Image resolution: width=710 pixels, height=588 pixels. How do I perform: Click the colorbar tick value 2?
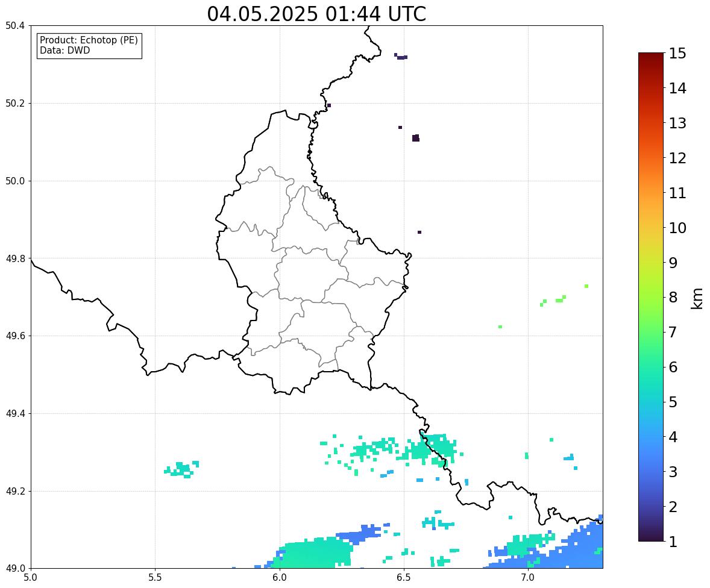(673, 507)
